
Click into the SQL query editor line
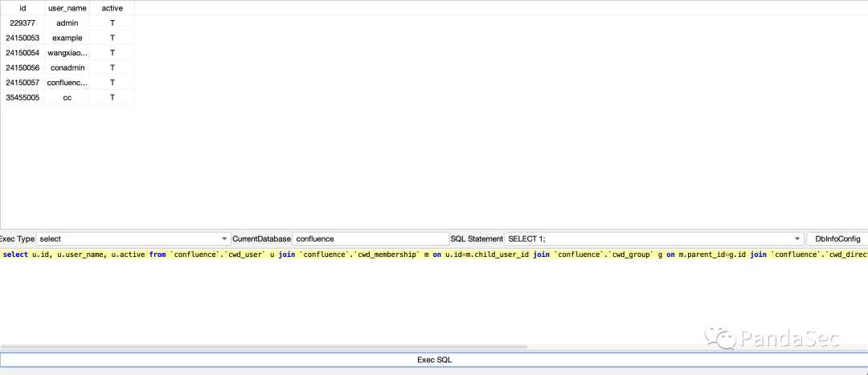click(434, 255)
